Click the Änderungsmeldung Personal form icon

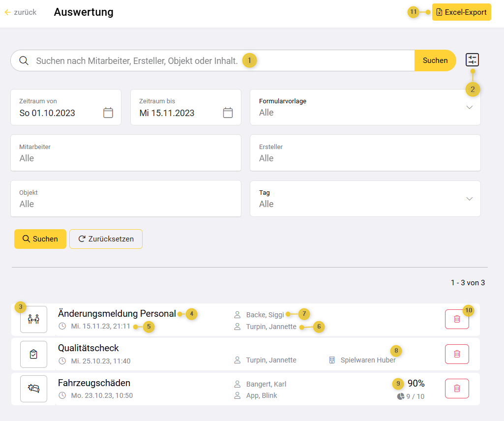pyautogui.click(x=33, y=319)
